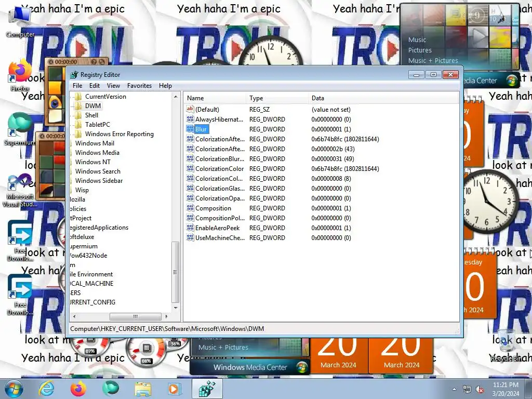
Task: Select the Windows NT key
Action: [x=92, y=162]
